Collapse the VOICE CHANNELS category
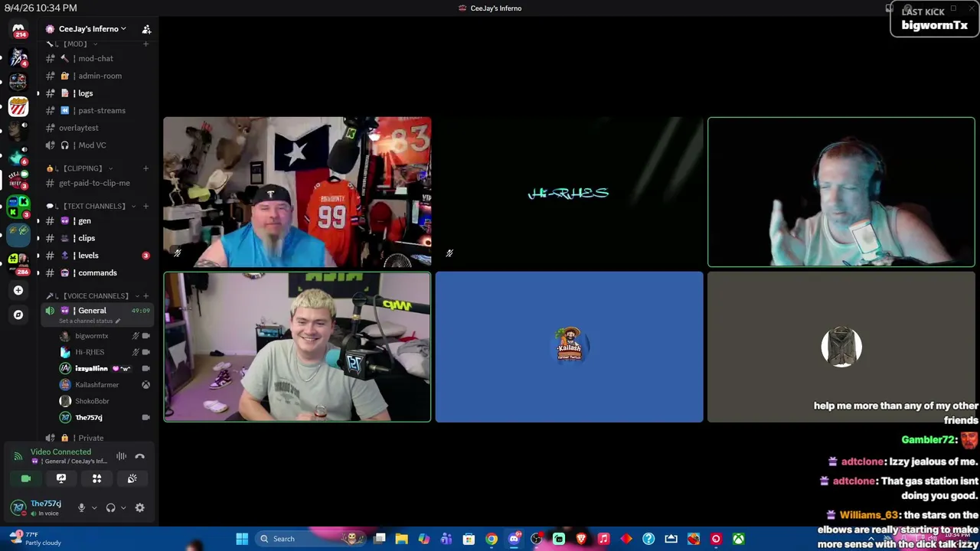 (91, 295)
